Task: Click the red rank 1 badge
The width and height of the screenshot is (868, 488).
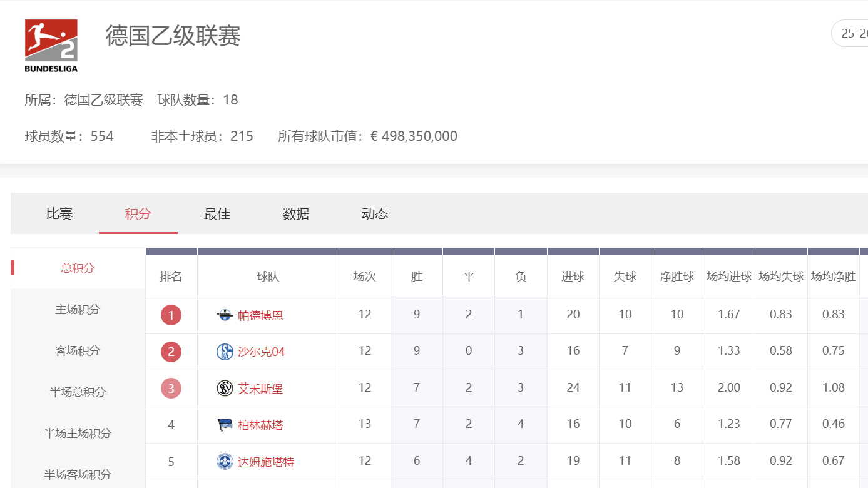Action: click(171, 315)
